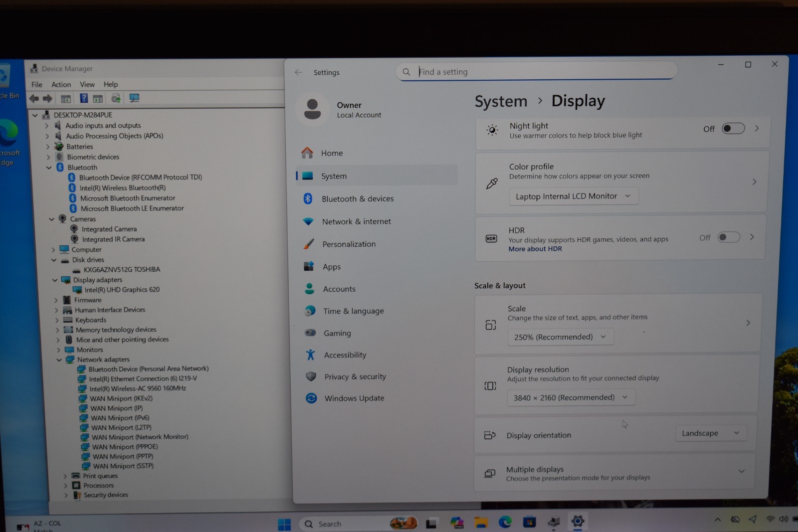
Task: Click the volume icon in system tray
Action: [x=784, y=519]
